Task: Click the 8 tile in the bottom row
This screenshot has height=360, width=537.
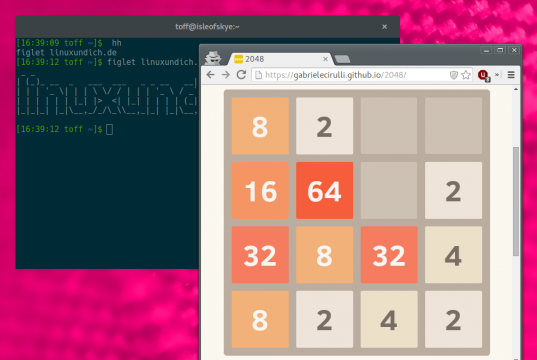Action: (260, 319)
